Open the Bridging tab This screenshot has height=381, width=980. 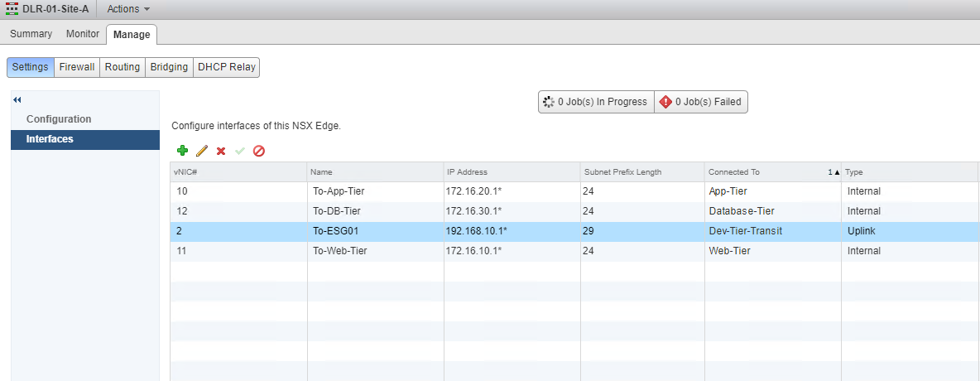[x=169, y=67]
